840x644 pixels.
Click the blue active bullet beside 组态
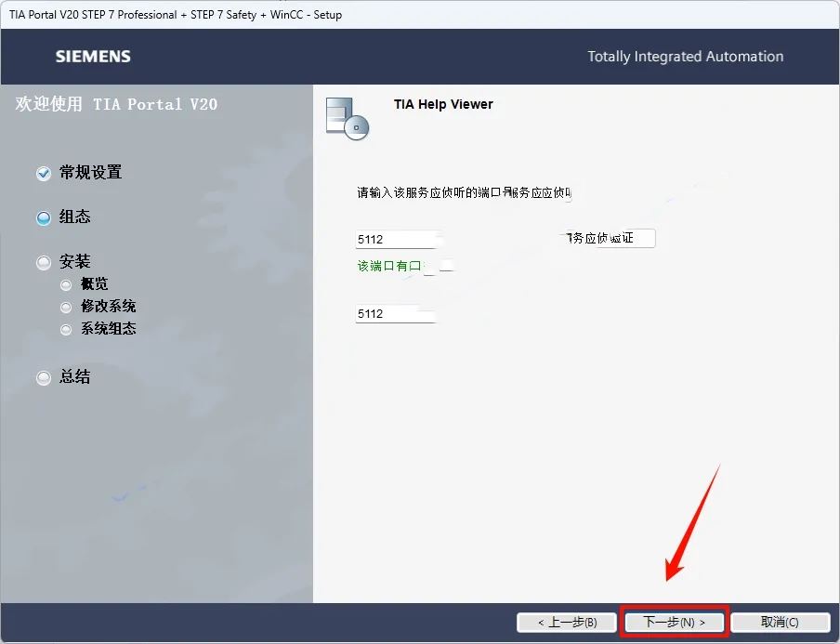click(44, 218)
